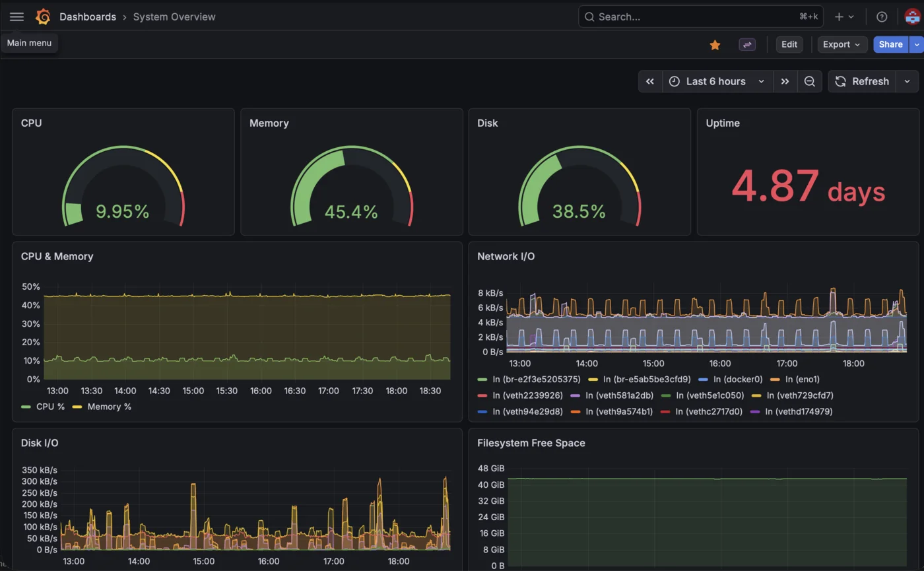
Task: Click the Refresh button
Action: coord(862,81)
